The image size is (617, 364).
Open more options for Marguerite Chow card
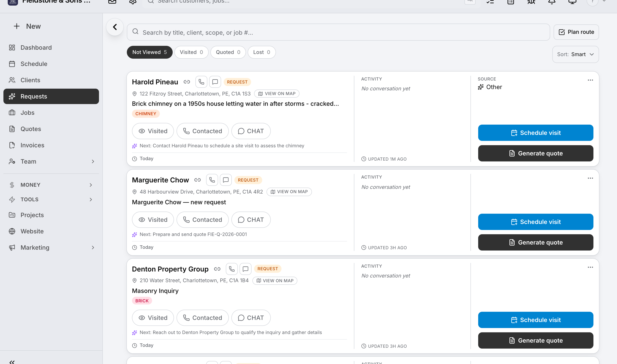590,178
